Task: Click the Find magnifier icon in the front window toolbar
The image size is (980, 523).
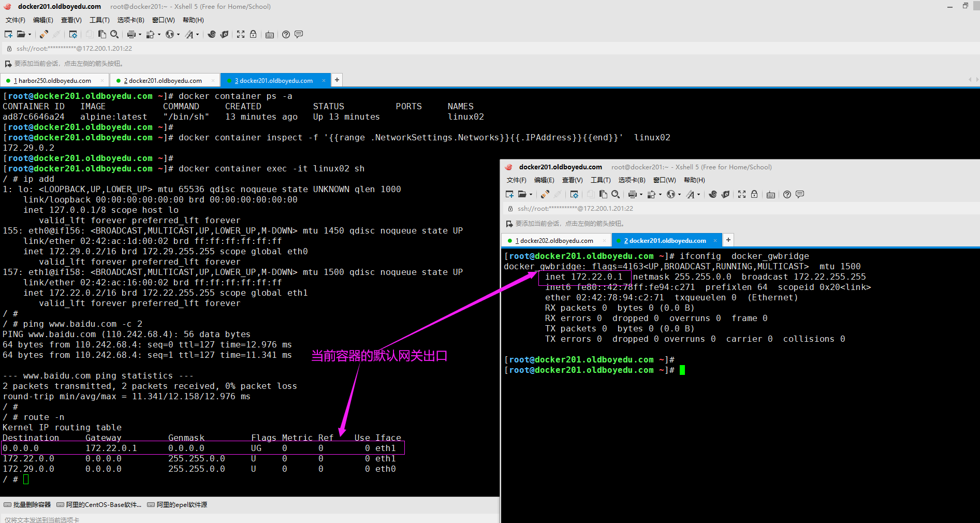Action: pos(616,194)
